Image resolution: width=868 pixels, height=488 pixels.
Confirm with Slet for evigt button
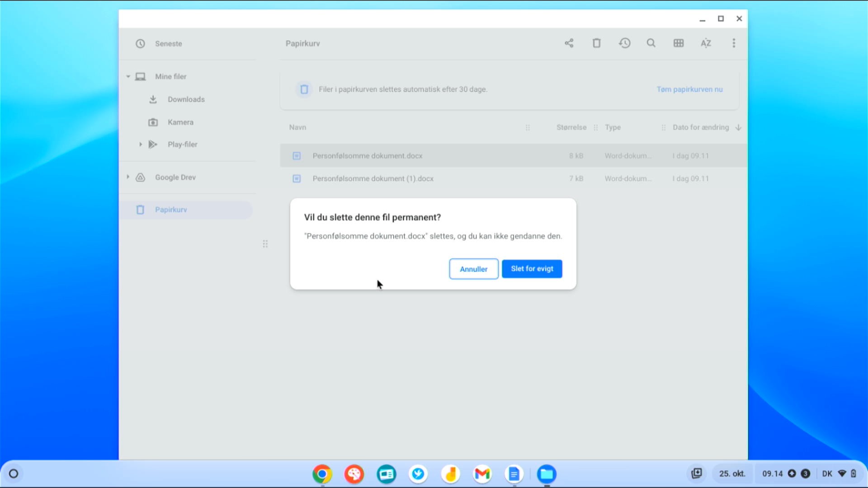tap(532, 269)
